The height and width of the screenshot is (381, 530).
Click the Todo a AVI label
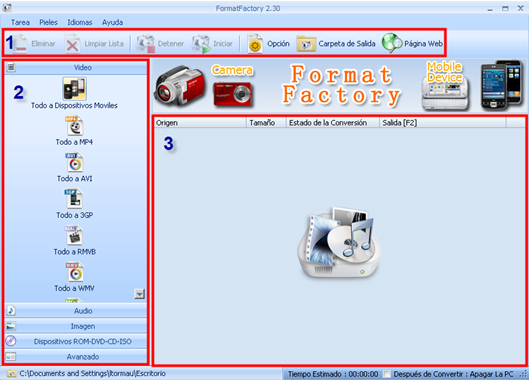(x=74, y=178)
